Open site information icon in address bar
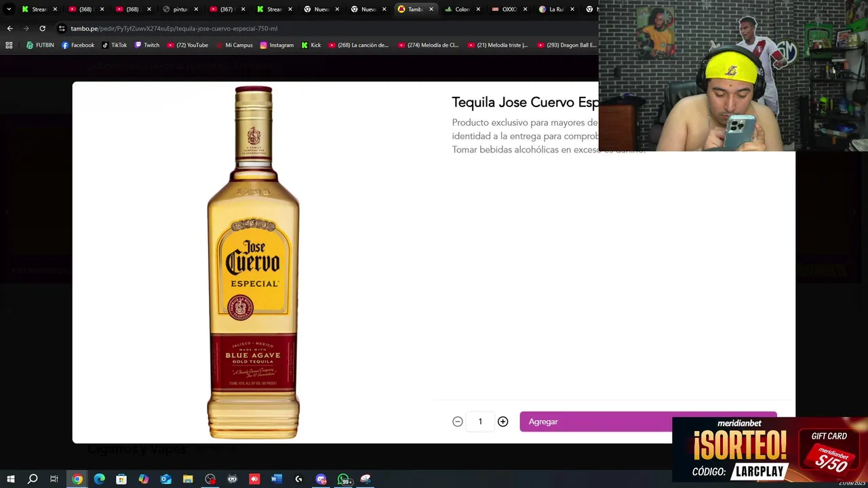Screen dimensions: 868x488 pyautogui.click(x=62, y=28)
